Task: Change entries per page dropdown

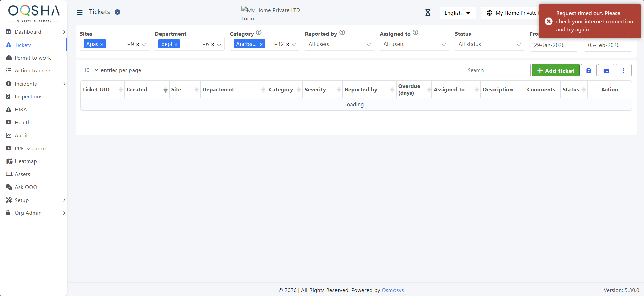Action: pos(90,70)
